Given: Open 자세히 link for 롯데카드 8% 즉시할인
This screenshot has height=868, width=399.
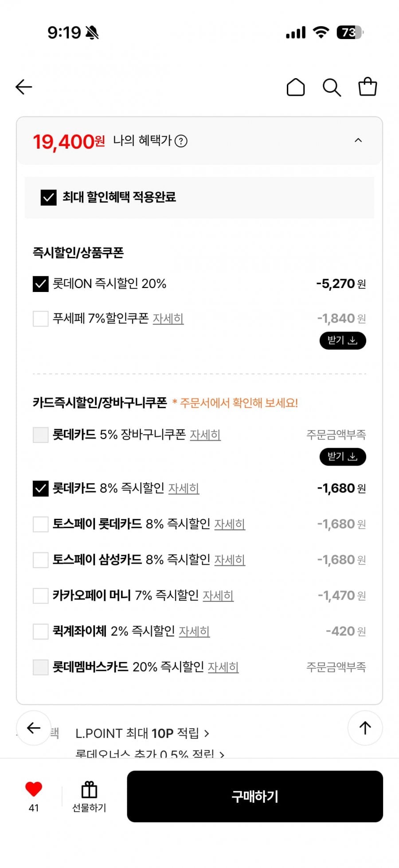Looking at the screenshot, I should click(184, 489).
